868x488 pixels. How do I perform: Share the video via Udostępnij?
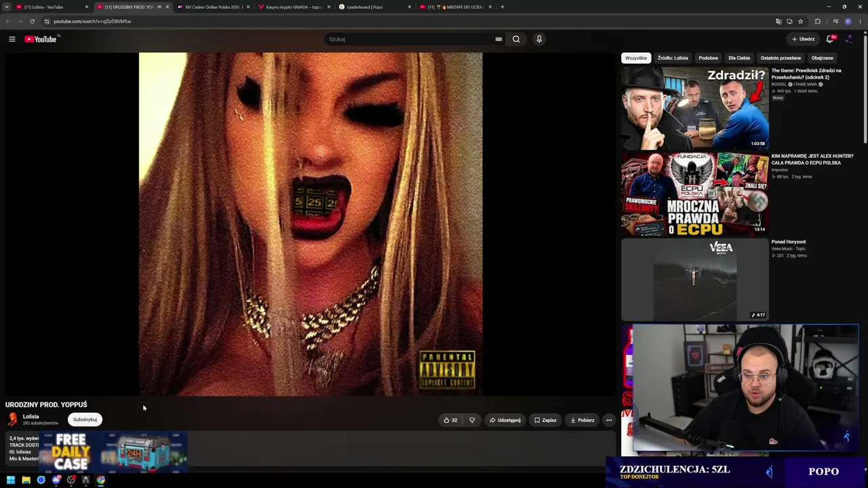pyautogui.click(x=505, y=420)
